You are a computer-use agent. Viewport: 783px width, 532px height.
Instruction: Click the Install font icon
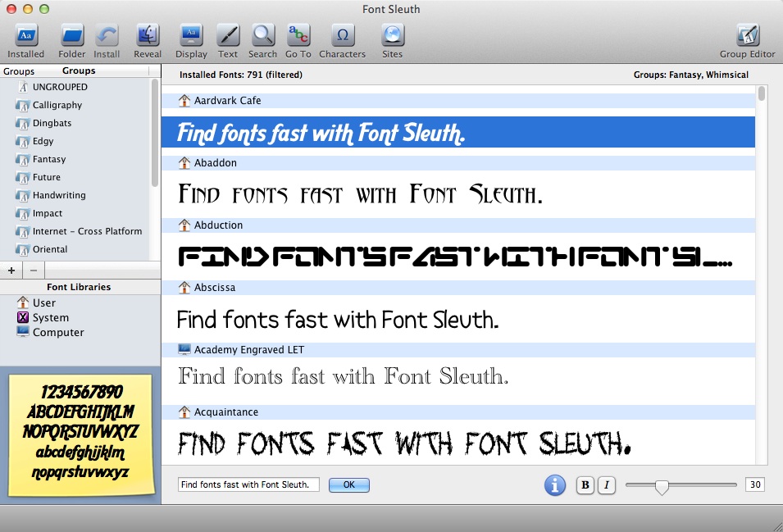pyautogui.click(x=107, y=37)
